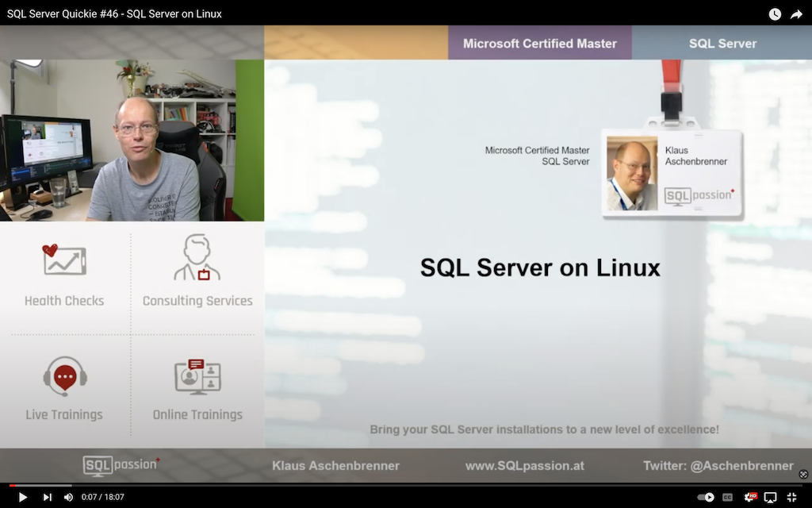The image size is (812, 508).
Task: Add video to Watch Later
Action: pyautogui.click(x=775, y=14)
